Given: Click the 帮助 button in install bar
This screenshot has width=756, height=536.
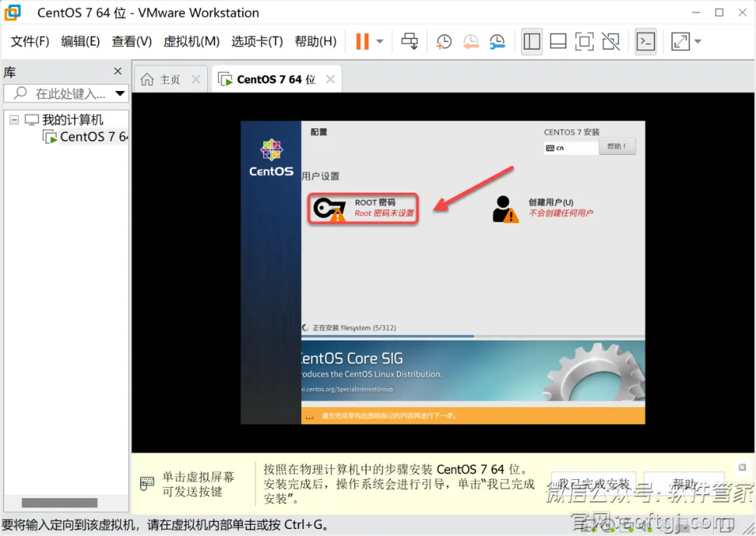Looking at the screenshot, I should 685,484.
